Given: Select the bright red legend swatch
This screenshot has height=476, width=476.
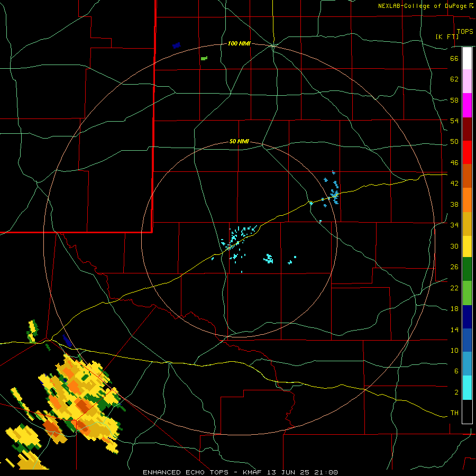Looking at the screenshot, I should 467,152.
